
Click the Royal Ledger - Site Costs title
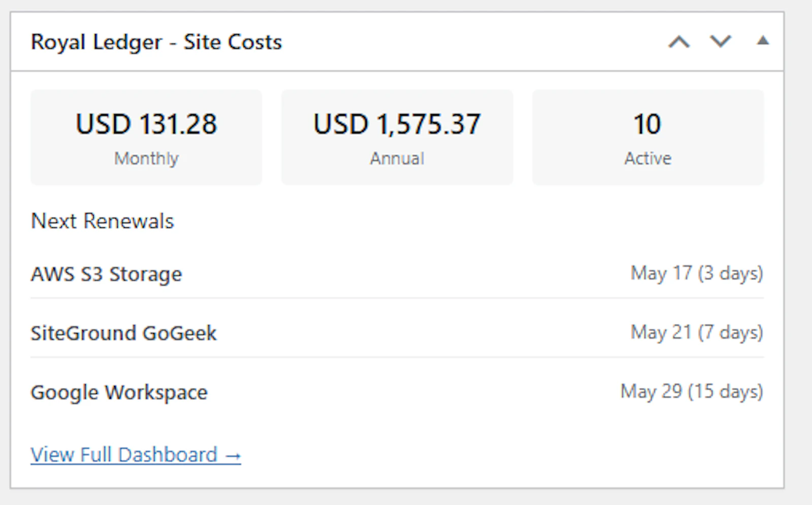tap(156, 42)
